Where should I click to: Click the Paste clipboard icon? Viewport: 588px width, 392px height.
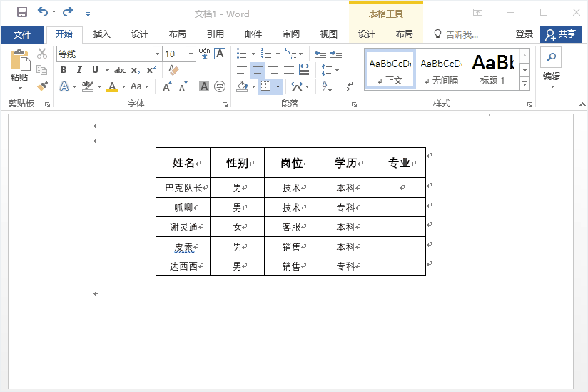click(x=20, y=60)
